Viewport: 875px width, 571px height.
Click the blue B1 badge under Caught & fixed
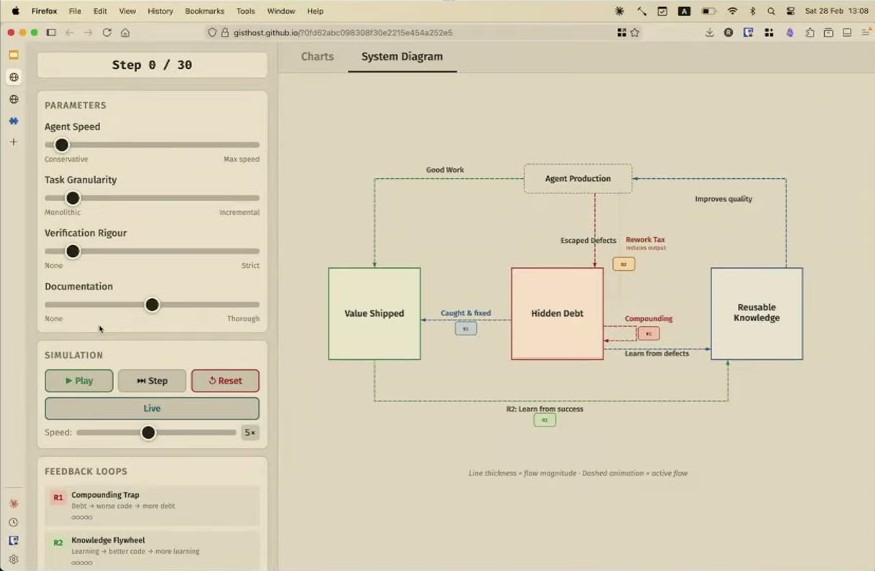coord(466,329)
